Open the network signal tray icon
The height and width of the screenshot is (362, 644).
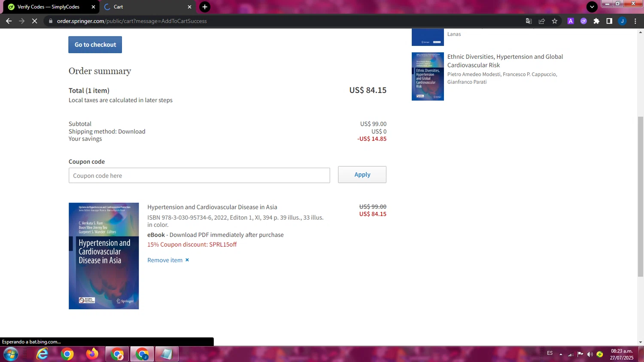(571, 354)
